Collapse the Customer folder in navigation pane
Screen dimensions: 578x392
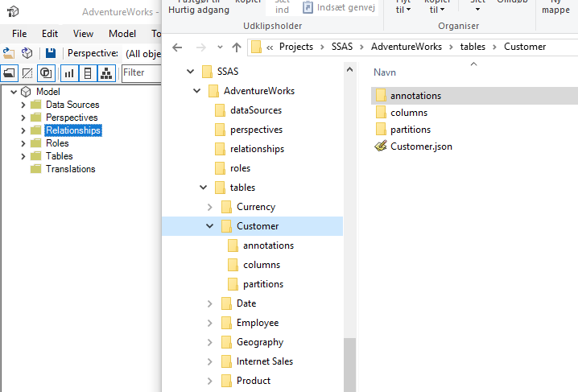coord(210,226)
